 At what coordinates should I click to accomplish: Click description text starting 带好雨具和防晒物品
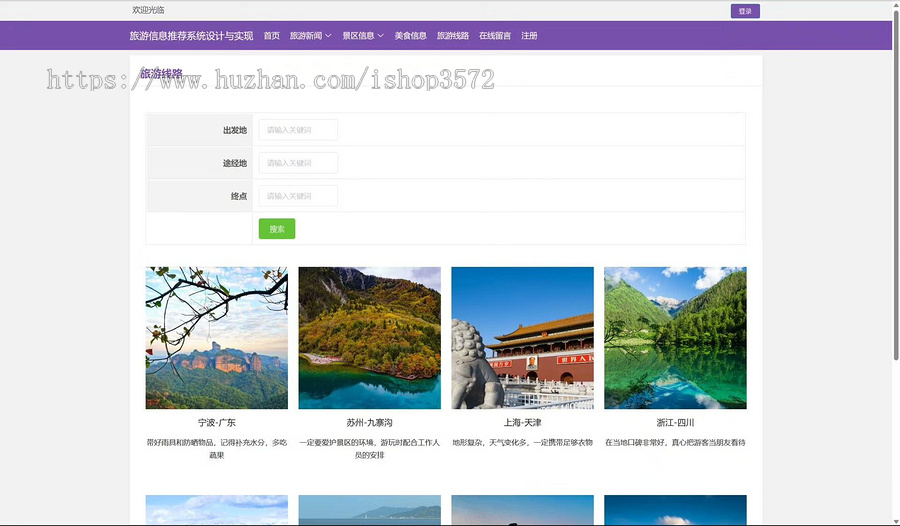tap(216, 448)
